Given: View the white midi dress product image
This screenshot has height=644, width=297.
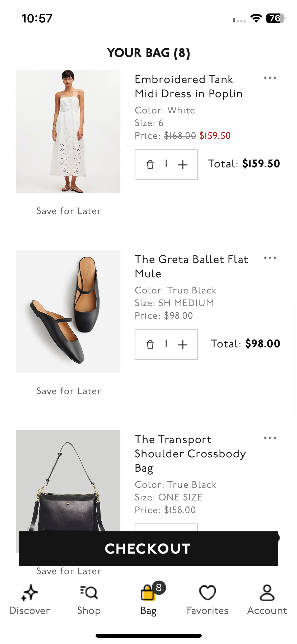Looking at the screenshot, I should 68,131.
